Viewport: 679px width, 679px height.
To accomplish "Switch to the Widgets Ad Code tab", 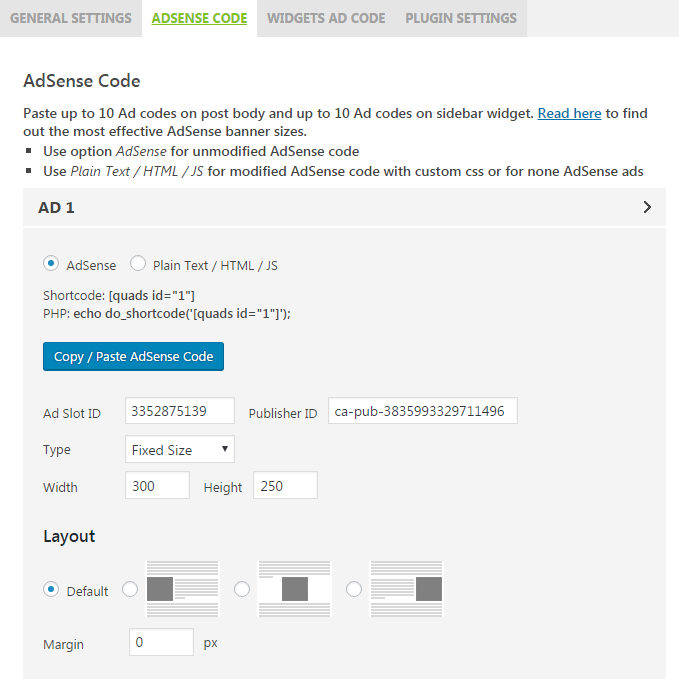I will 326,18.
